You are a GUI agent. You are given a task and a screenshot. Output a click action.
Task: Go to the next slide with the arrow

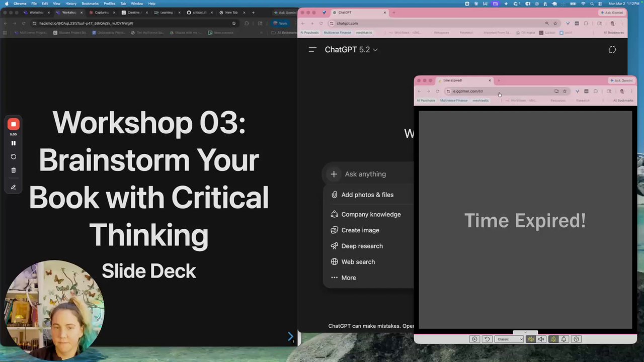[x=290, y=337]
